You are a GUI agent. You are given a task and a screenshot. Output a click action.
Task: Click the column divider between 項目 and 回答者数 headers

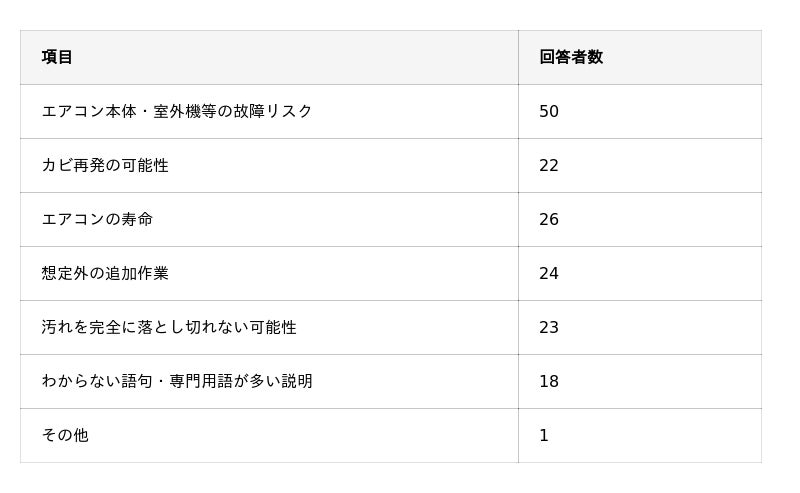click(518, 57)
